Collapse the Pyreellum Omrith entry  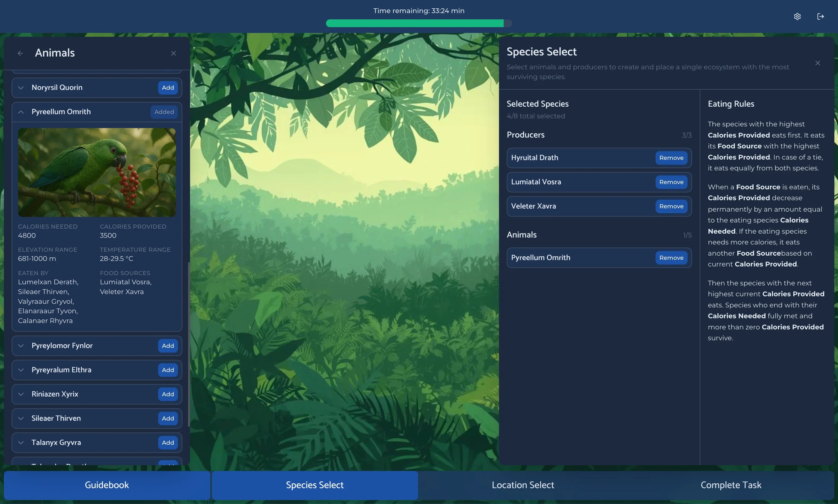21,112
